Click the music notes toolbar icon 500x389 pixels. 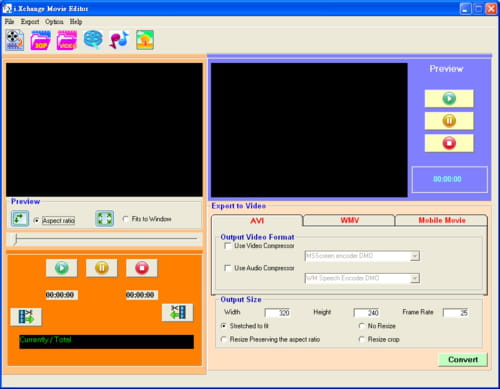[119, 40]
